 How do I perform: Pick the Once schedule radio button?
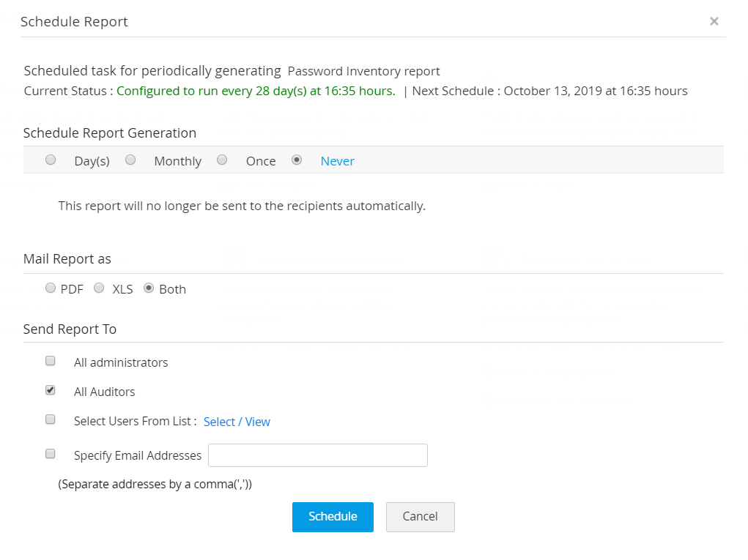222,160
